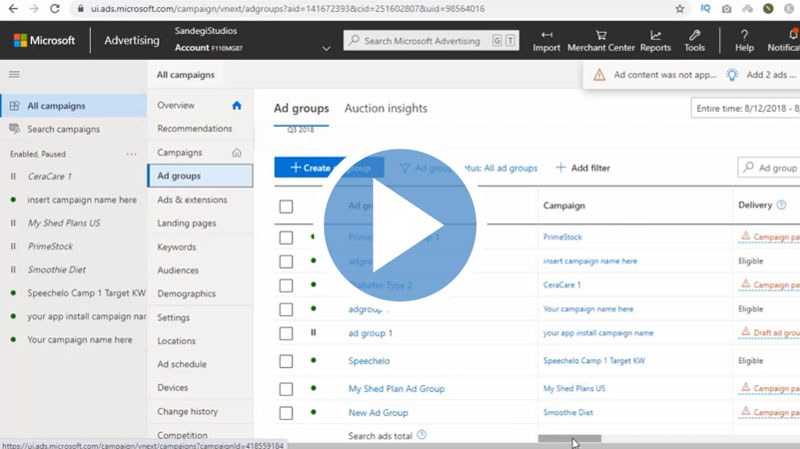
Task: Click the browser address bar
Action: tap(372, 9)
